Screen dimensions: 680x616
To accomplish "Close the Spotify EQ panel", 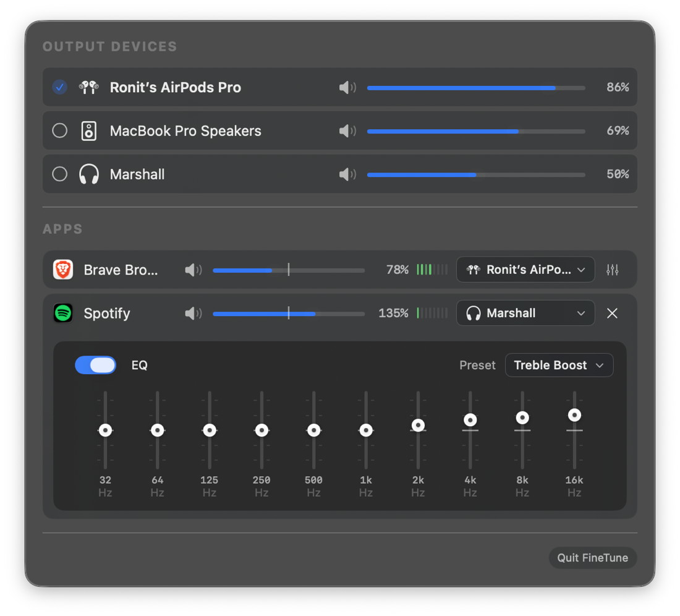I will pyautogui.click(x=612, y=314).
